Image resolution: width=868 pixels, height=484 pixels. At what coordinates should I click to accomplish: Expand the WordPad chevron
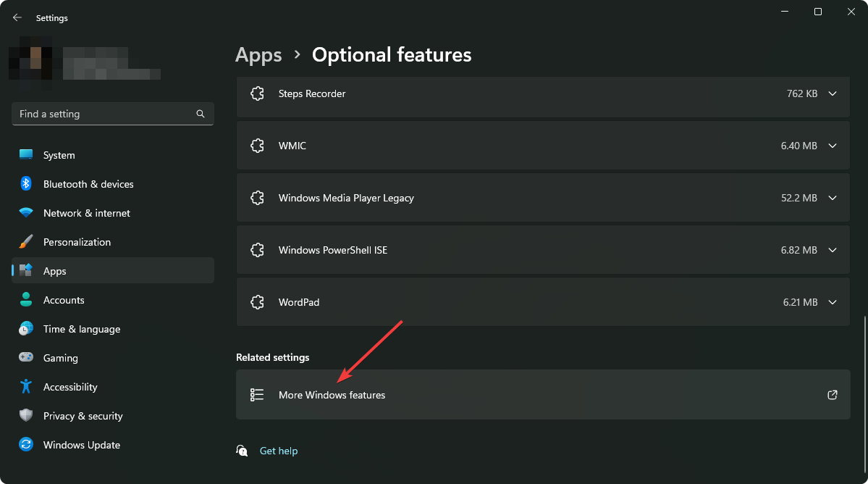(x=832, y=302)
